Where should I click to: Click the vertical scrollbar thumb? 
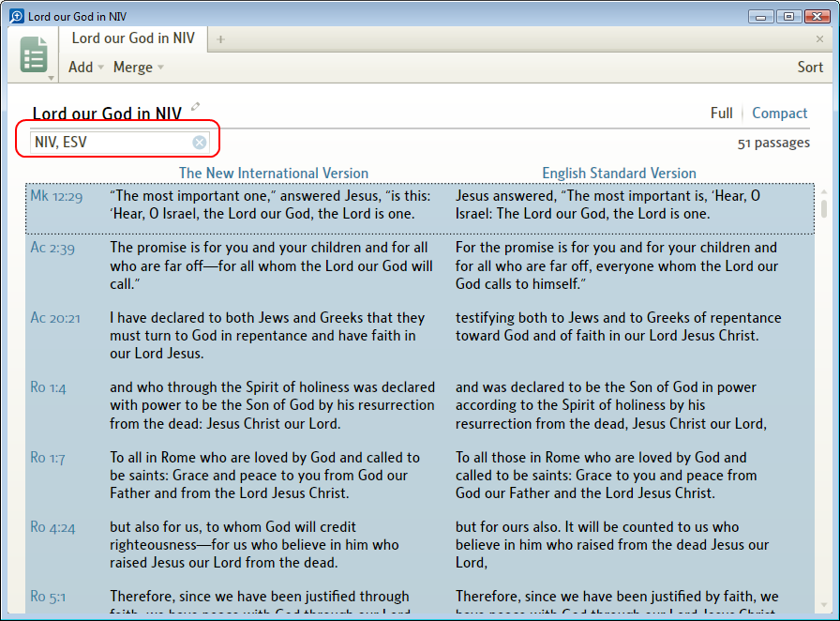click(824, 208)
